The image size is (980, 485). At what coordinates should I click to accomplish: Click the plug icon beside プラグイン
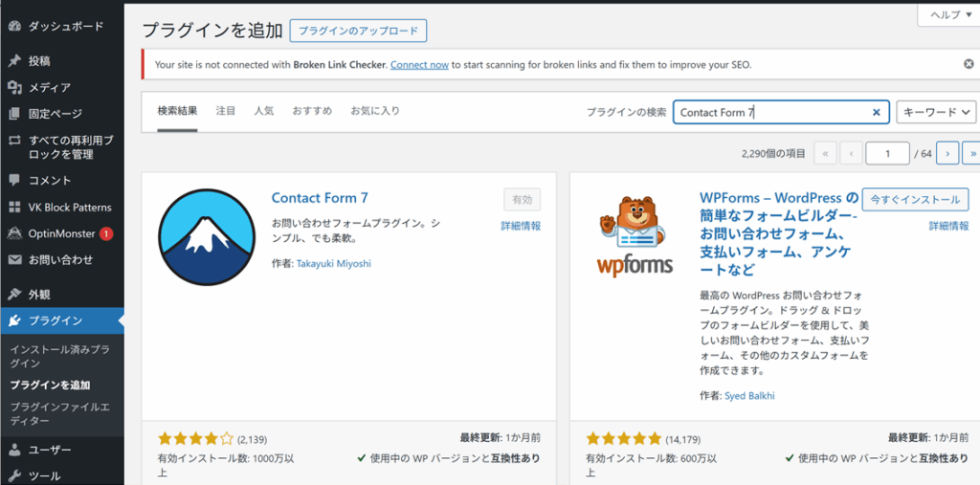[x=15, y=320]
